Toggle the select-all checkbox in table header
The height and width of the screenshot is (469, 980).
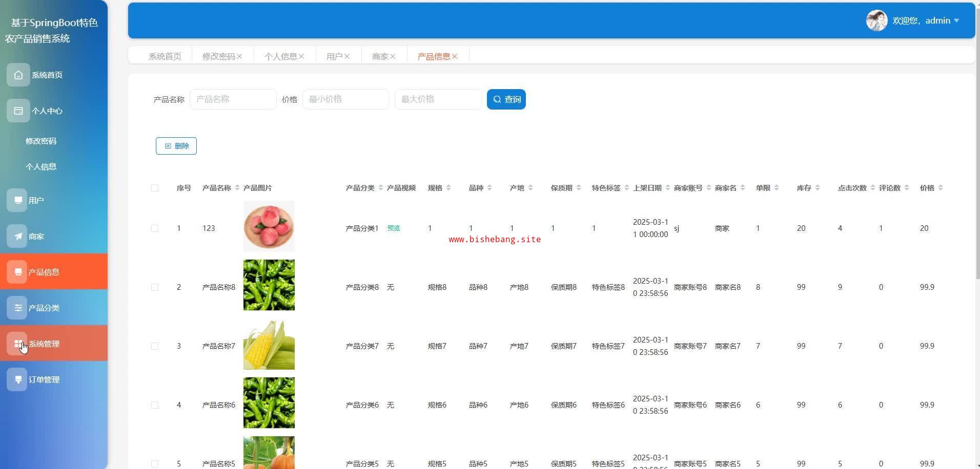(155, 188)
